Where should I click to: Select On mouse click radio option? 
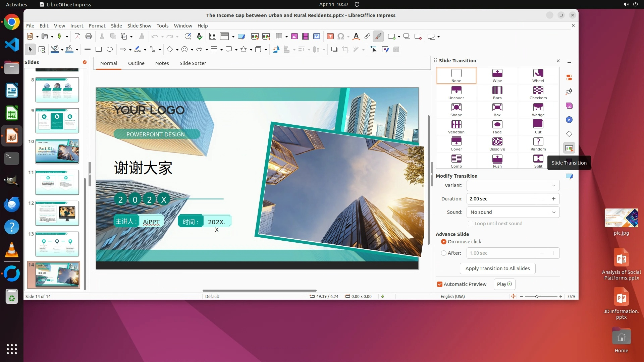point(444,242)
